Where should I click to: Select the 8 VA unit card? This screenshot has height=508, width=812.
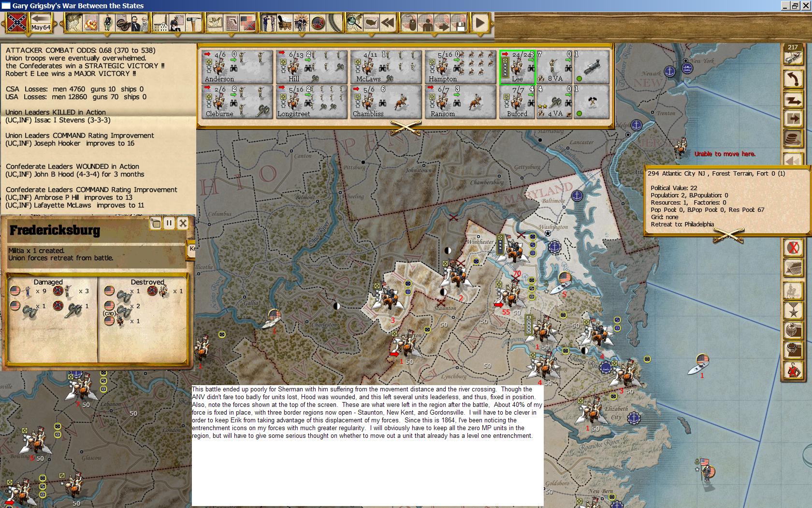click(x=554, y=66)
